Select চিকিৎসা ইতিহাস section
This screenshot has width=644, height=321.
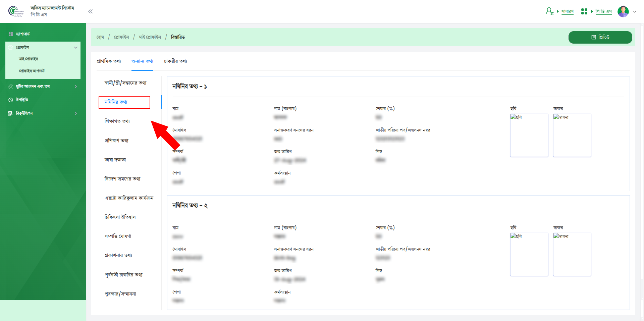(x=120, y=217)
